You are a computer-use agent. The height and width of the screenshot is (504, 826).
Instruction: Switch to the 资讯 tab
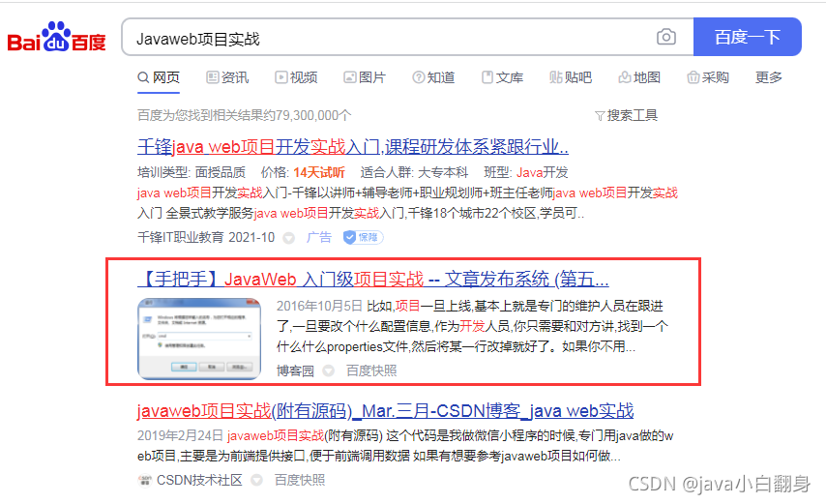pos(227,77)
